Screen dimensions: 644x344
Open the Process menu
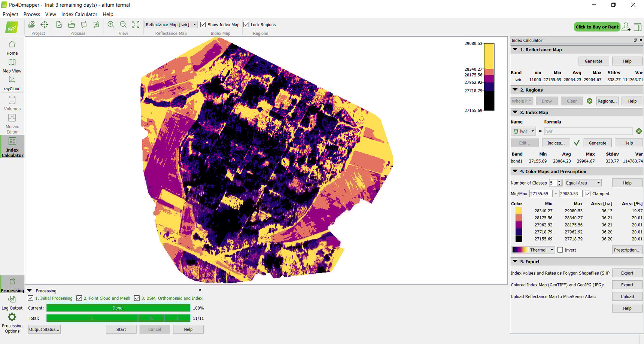click(x=31, y=14)
